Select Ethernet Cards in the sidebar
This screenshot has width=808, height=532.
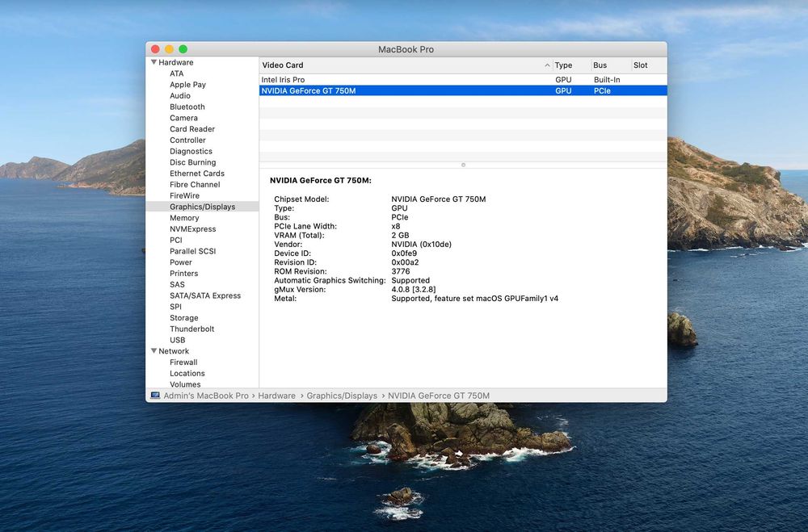(x=197, y=174)
